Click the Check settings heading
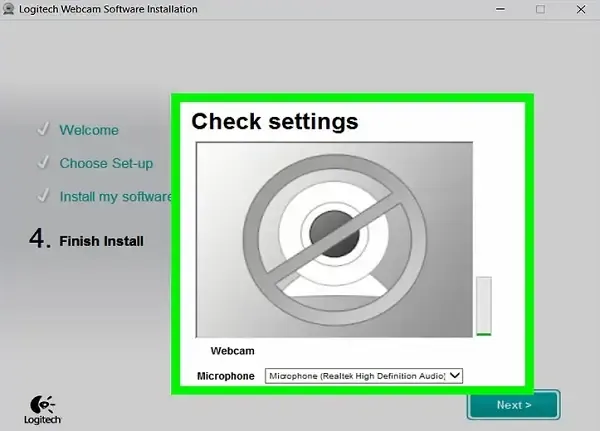Image resolution: width=600 pixels, height=431 pixels. coord(275,122)
